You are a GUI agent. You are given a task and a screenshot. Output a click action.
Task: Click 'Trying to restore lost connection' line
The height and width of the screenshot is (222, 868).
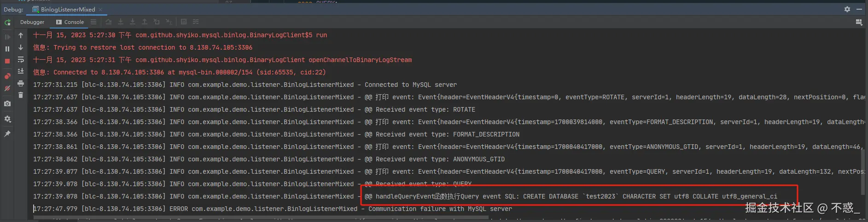point(143,47)
